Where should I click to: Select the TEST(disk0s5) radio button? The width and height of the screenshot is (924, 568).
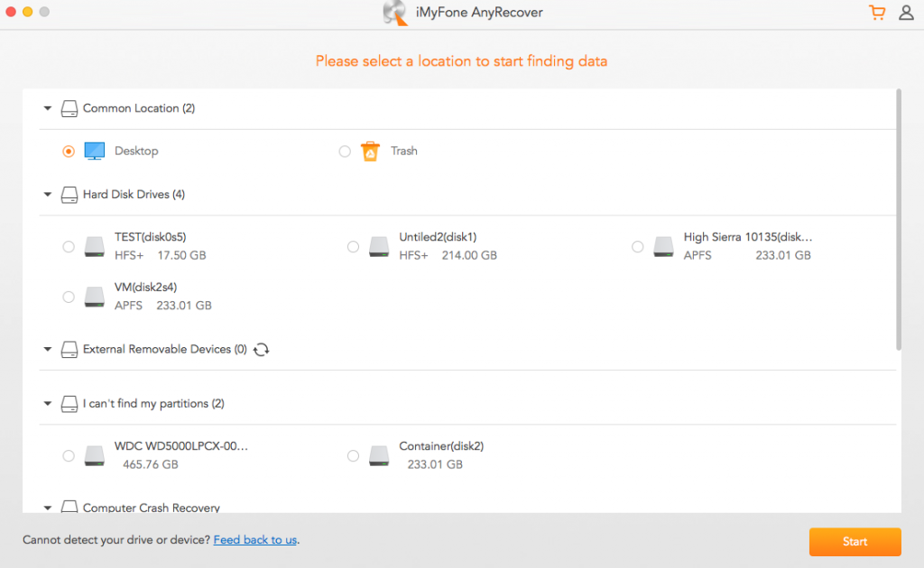click(69, 247)
